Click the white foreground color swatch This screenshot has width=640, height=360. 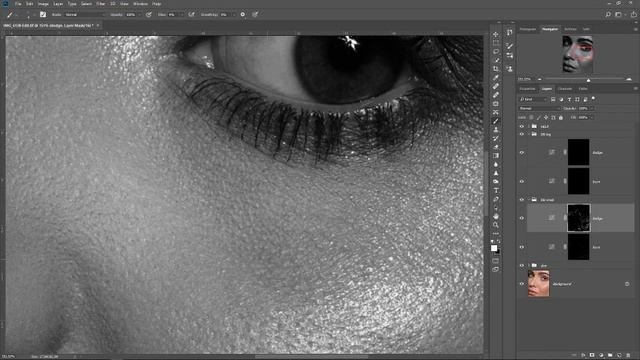pos(494,248)
